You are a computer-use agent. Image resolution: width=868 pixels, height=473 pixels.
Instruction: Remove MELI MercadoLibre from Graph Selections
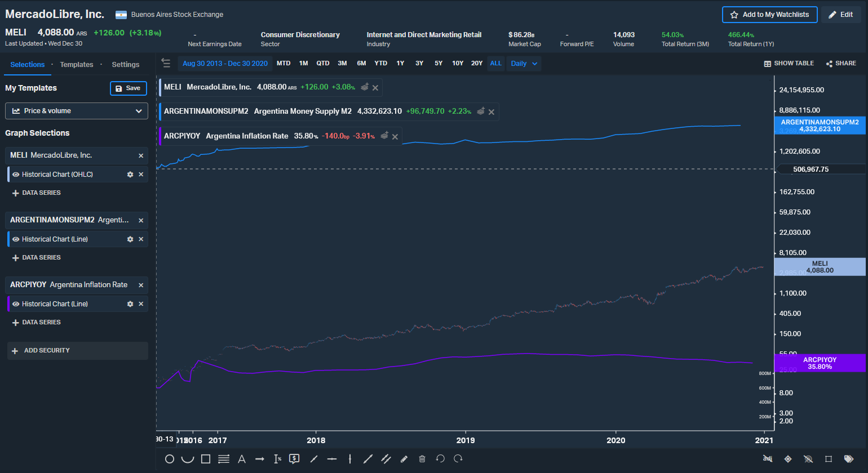pos(141,156)
